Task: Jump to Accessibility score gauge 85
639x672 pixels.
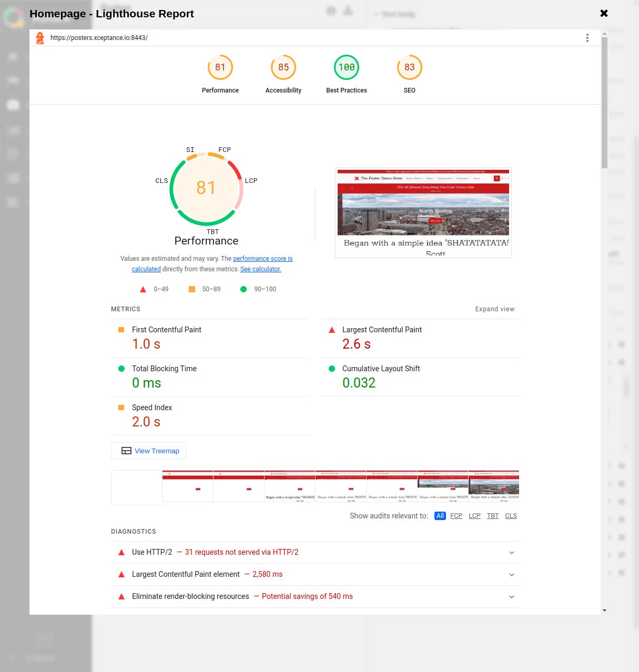Action: [x=283, y=67]
